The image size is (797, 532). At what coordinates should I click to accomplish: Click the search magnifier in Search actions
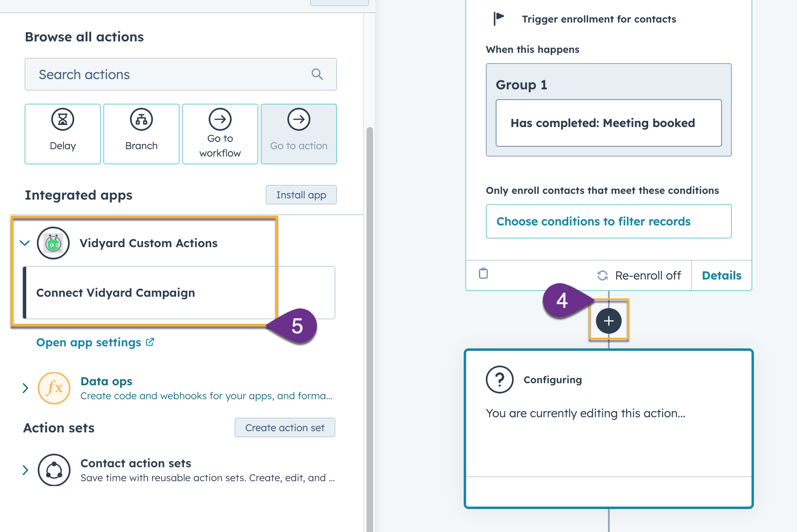(317, 74)
